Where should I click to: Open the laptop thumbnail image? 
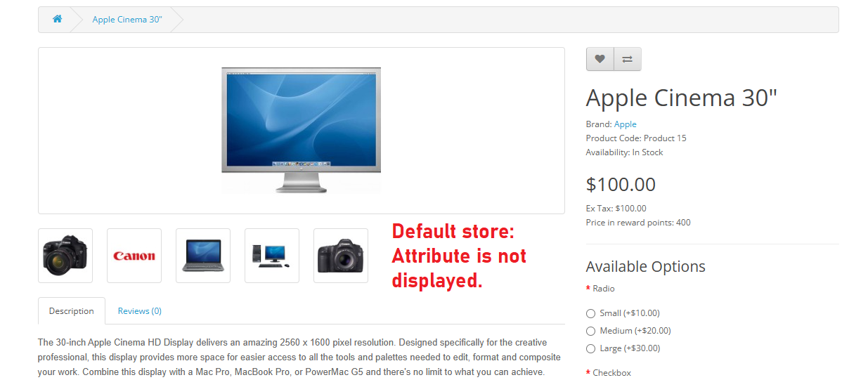203,256
